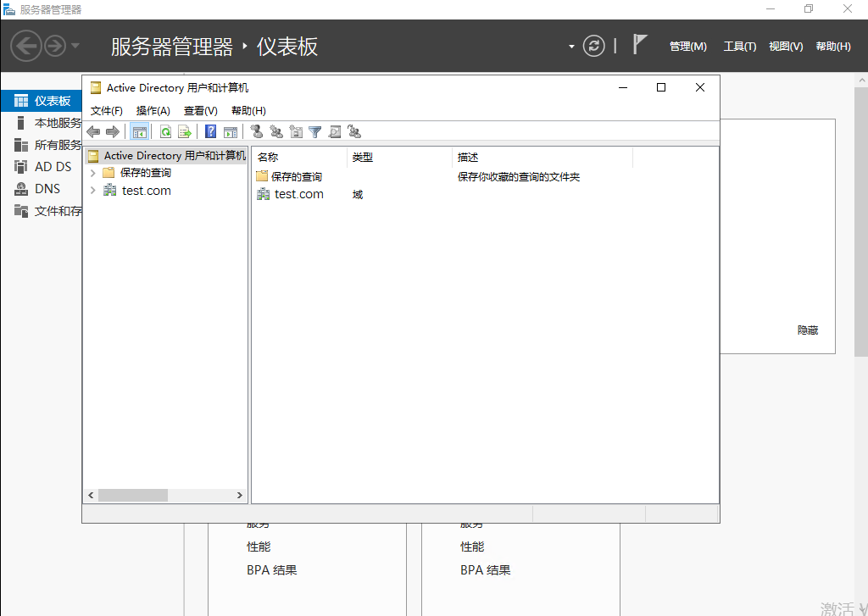Click tree pane scroll left arrow
868x616 pixels.
(x=91, y=496)
